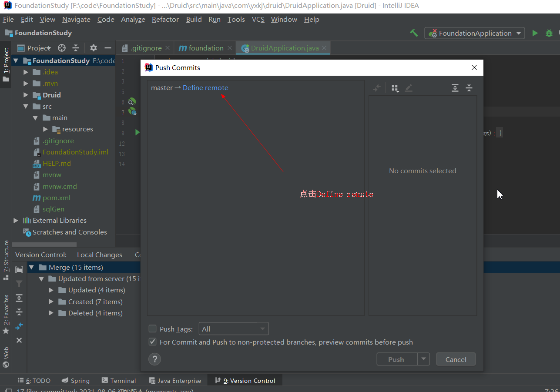Screen dimensions: 560x392
Task: Expand the Druid module folder
Action: [26, 95]
